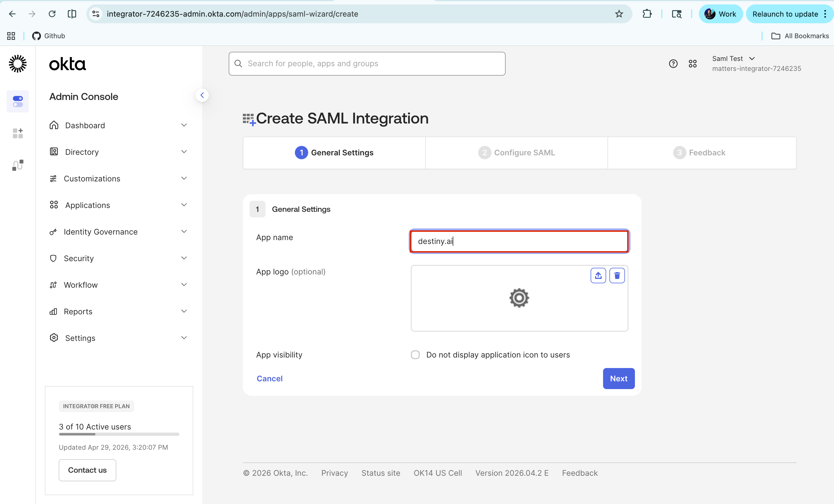Expand the Reports section chevron
The width and height of the screenshot is (834, 504).
pos(184,311)
